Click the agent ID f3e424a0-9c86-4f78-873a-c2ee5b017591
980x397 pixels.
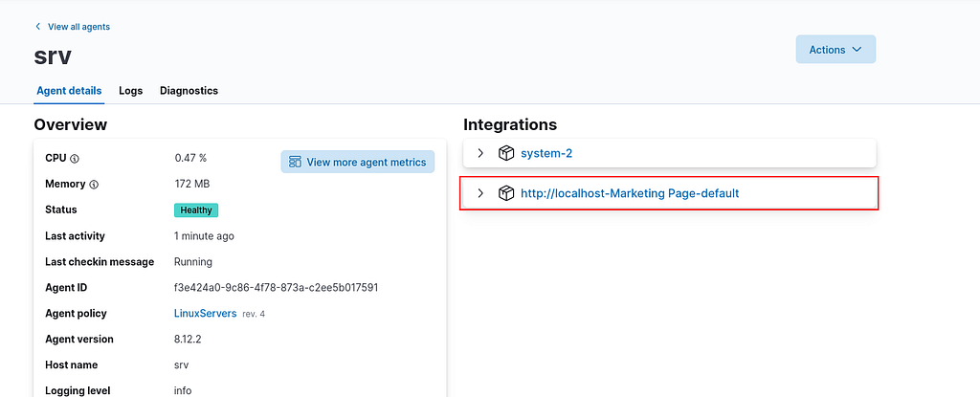point(276,288)
